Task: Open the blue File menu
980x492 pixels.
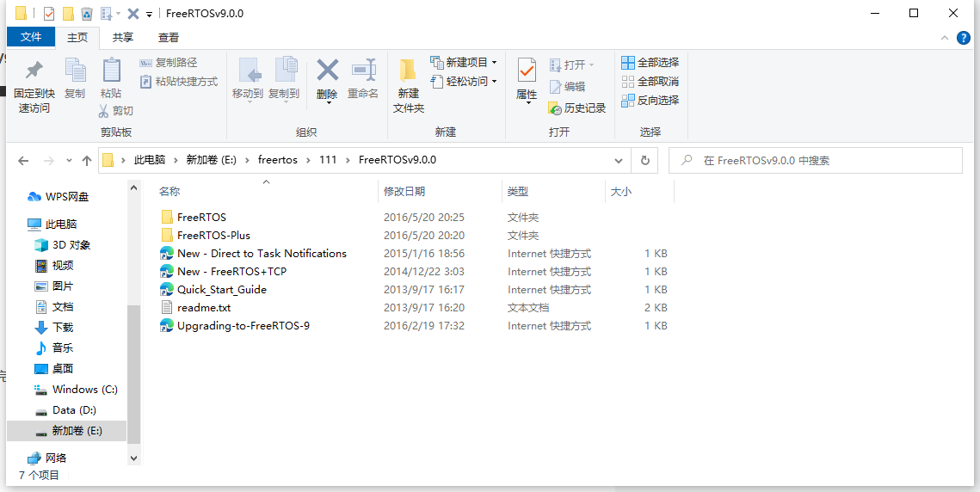Action: [31, 37]
